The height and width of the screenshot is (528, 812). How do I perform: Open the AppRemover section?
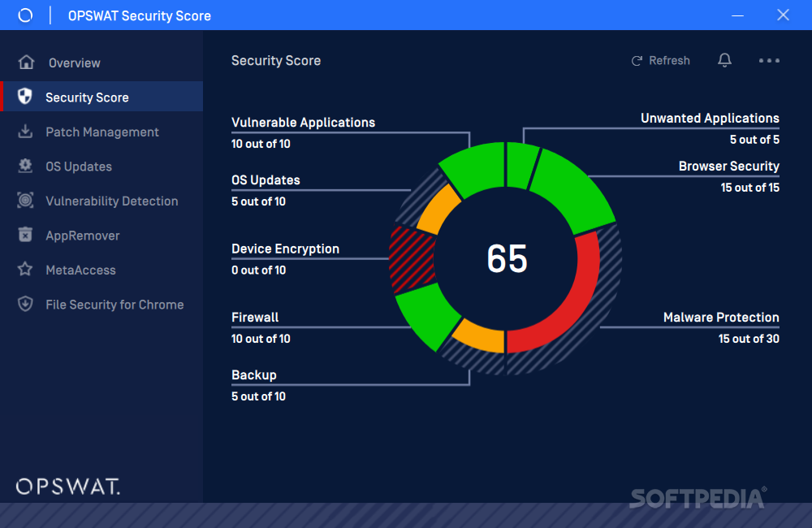(x=101, y=236)
